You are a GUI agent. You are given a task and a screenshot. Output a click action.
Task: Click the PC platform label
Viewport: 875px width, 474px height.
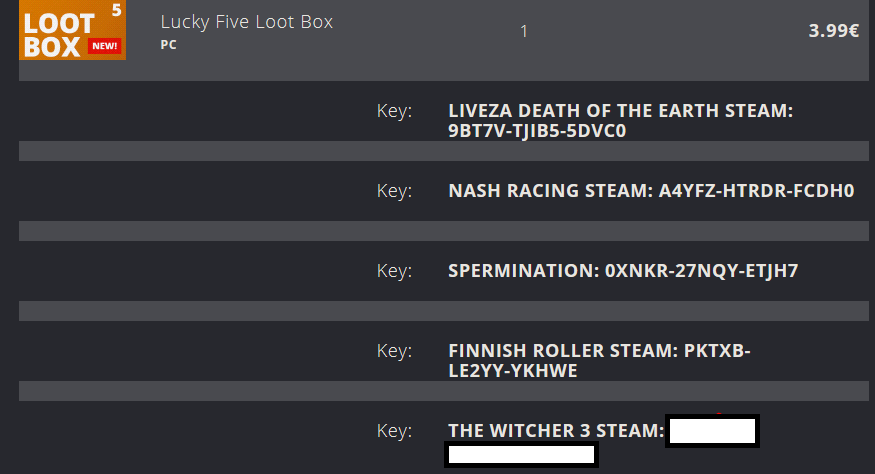[x=168, y=45]
